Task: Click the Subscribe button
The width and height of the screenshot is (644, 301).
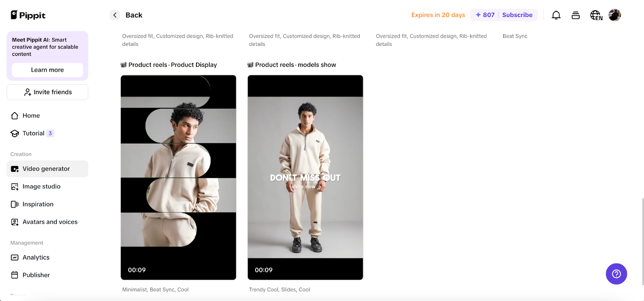Action: click(517, 15)
